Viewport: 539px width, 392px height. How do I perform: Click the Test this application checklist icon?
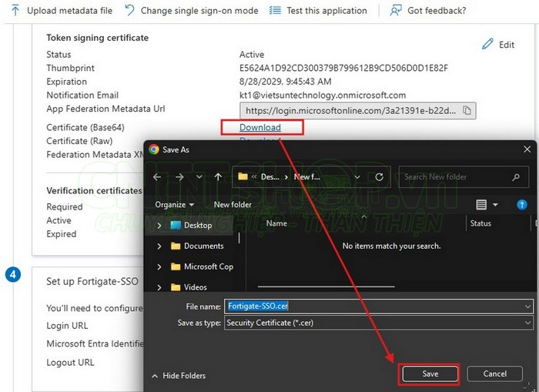click(275, 10)
